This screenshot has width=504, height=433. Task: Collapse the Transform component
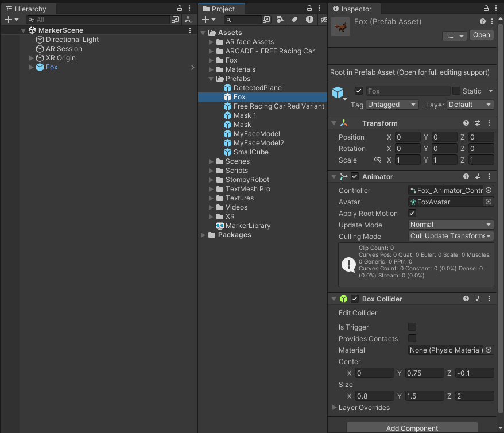(334, 123)
